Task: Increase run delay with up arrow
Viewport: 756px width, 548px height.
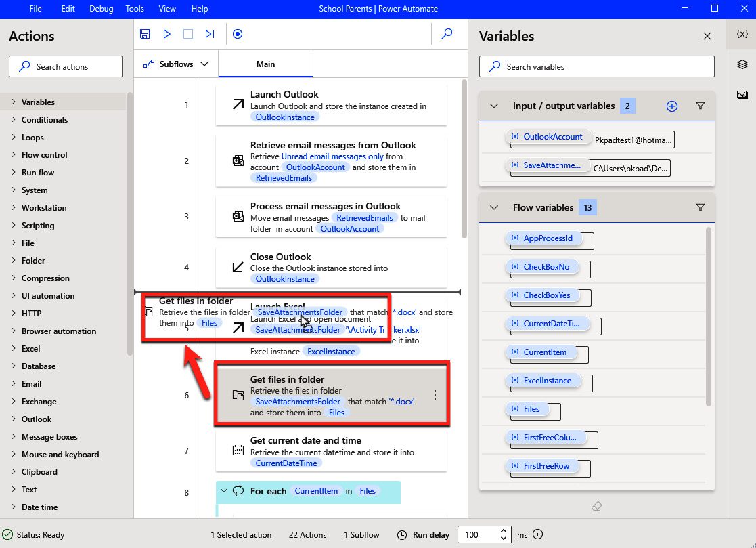Action: pyautogui.click(x=504, y=530)
